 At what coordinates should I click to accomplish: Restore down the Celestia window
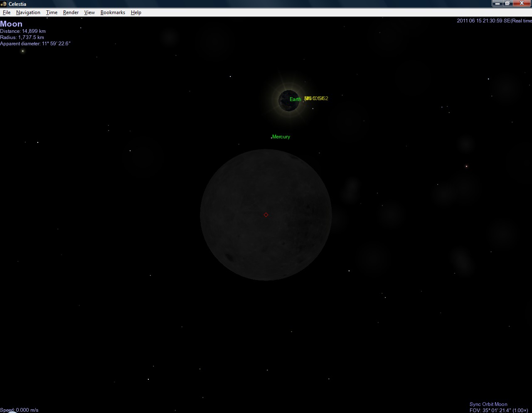[x=507, y=3]
